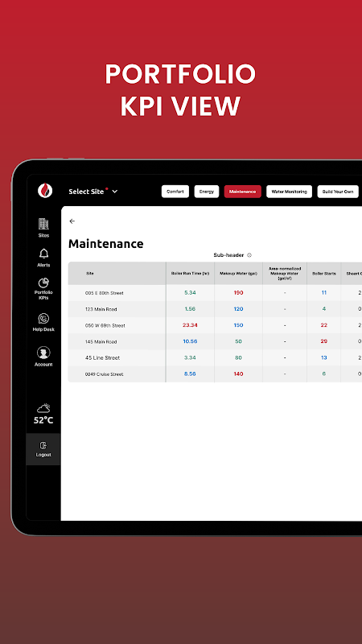
Task: Open the Water Monitoring tab
Action: pos(289,192)
